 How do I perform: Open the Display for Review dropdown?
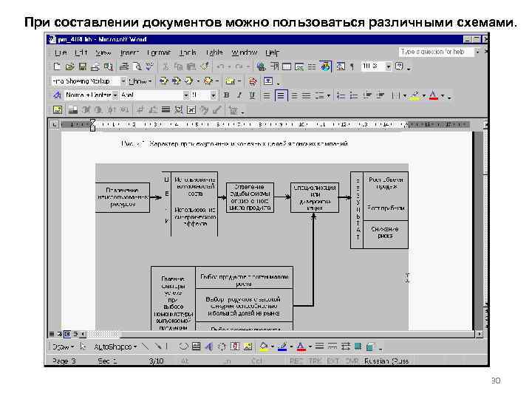click(123, 81)
